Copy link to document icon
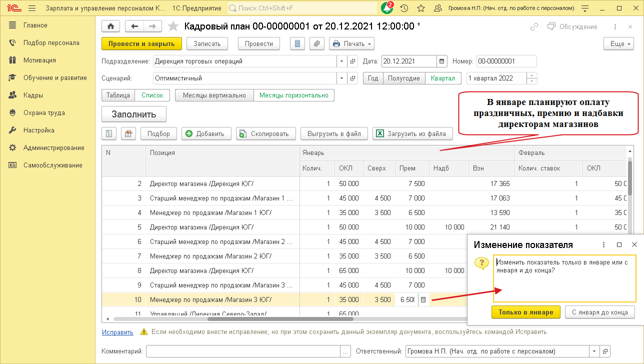The width and height of the screenshot is (644, 364). (534, 26)
